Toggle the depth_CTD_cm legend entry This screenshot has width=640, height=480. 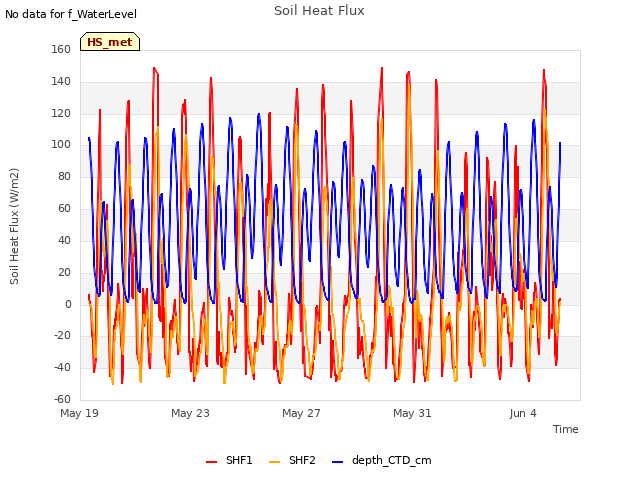tap(382, 460)
